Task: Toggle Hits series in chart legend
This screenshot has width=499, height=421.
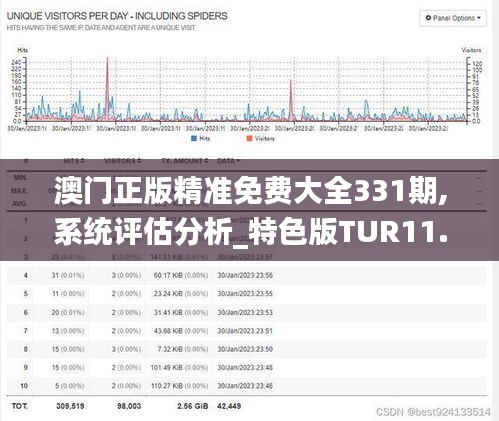Action: [200, 138]
